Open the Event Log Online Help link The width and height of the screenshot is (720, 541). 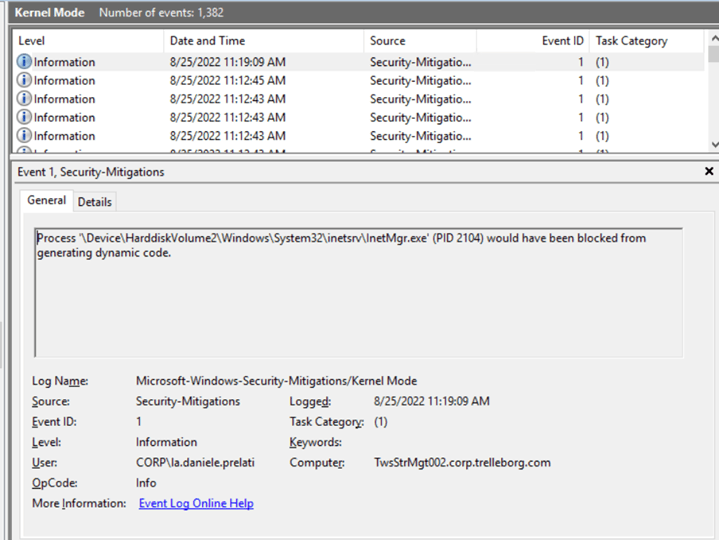pyautogui.click(x=196, y=503)
